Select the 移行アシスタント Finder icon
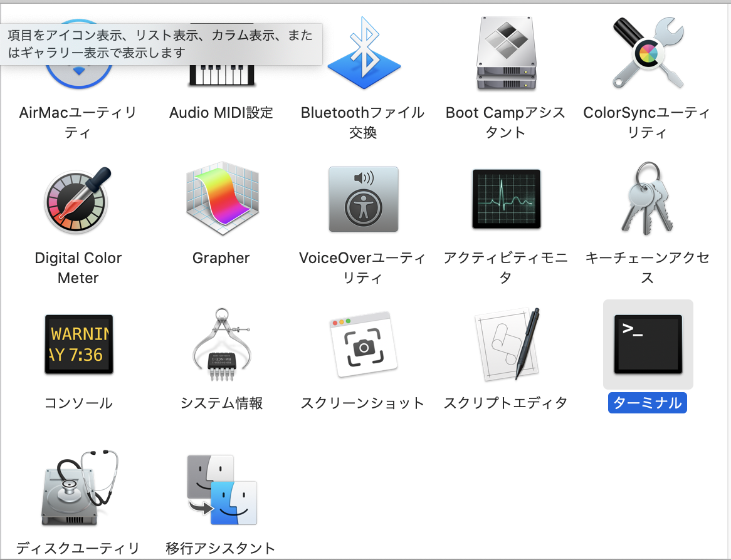 222,490
